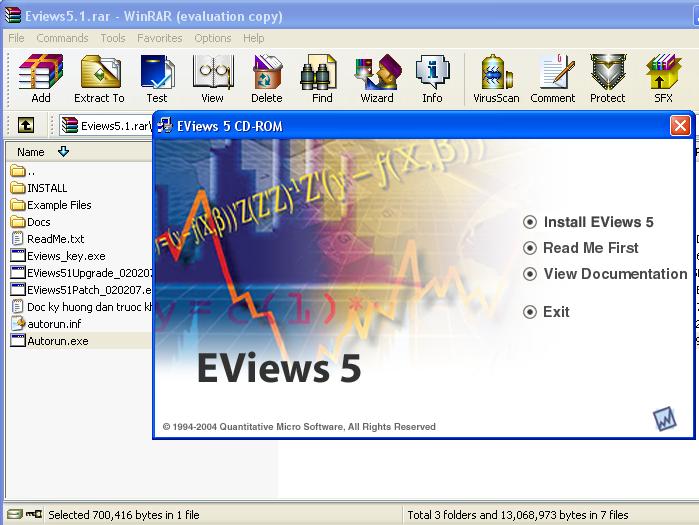
Task: Launch the Wizard tool
Action: tap(377, 79)
